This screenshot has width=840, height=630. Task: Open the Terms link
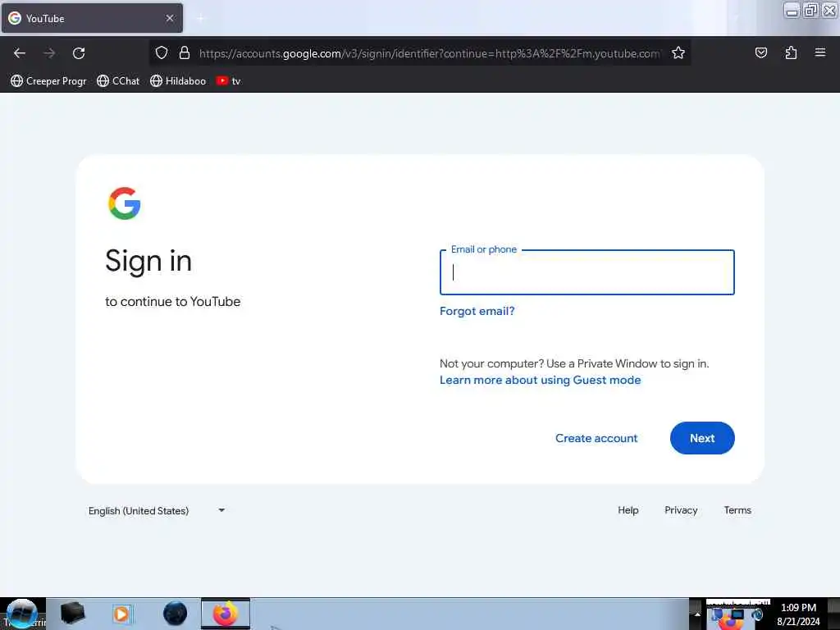[x=737, y=510]
